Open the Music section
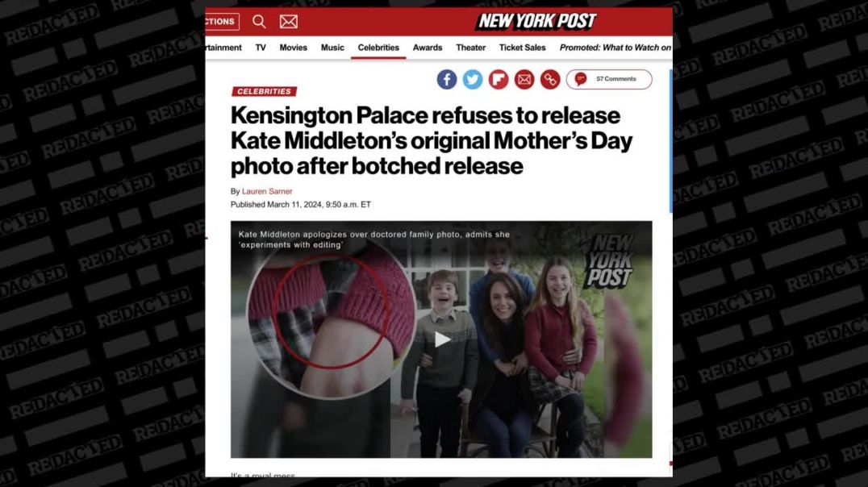Image resolution: width=868 pixels, height=487 pixels. tap(332, 48)
